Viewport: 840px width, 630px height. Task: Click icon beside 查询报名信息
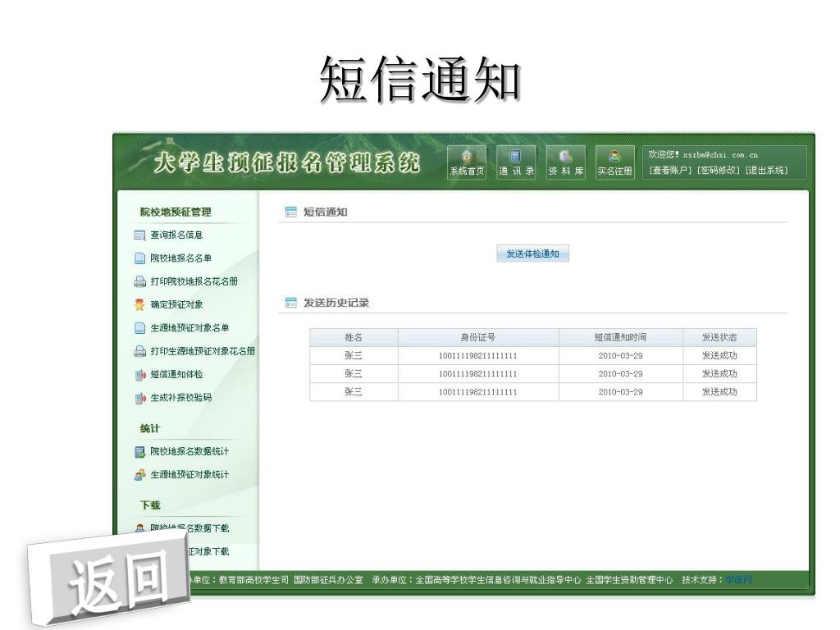pyautogui.click(x=139, y=235)
